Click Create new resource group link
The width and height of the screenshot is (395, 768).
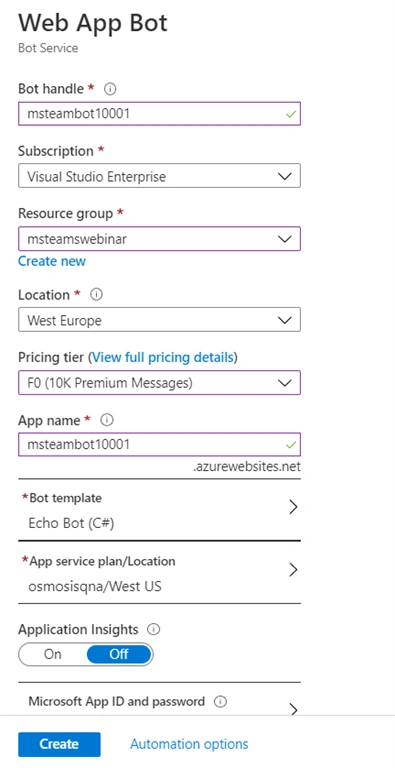52,261
